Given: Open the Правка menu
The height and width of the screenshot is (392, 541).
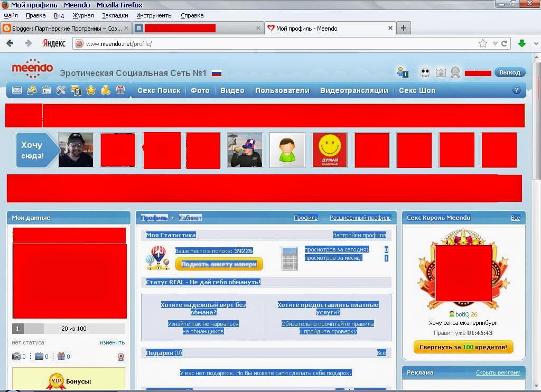Looking at the screenshot, I should tap(36, 15).
